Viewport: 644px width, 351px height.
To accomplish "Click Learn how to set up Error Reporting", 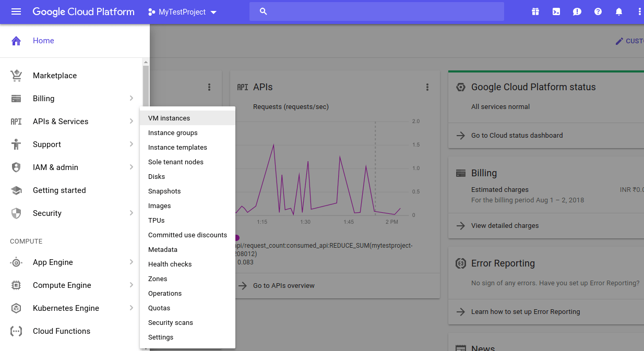I will pyautogui.click(x=526, y=312).
